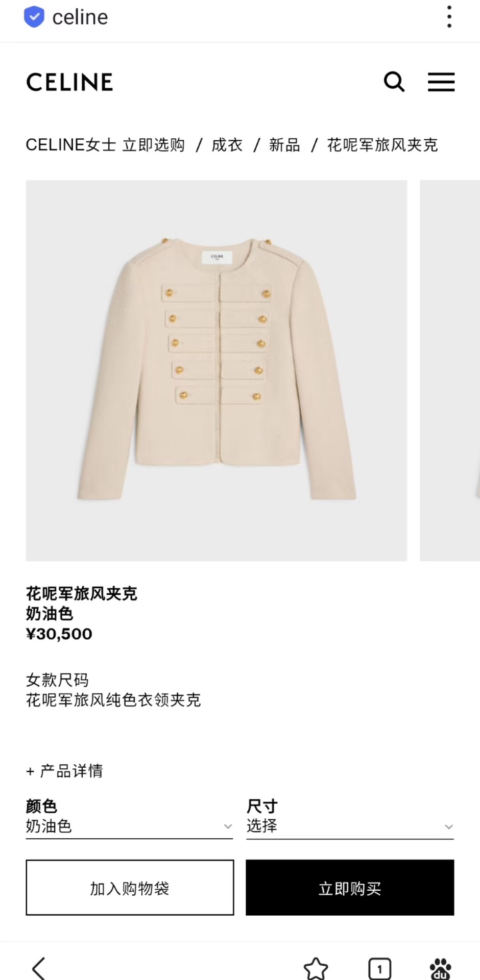The height and width of the screenshot is (980, 480).
Task: Bookmark page with the star icon
Action: (x=316, y=968)
